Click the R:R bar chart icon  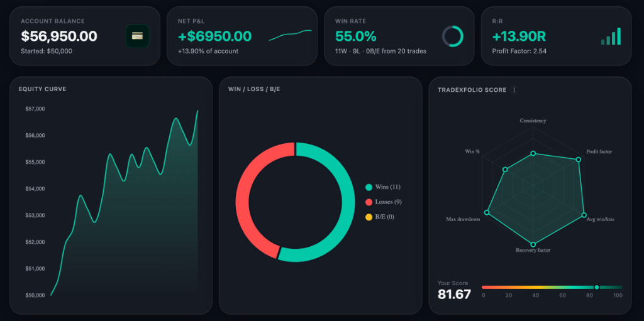pyautogui.click(x=611, y=36)
